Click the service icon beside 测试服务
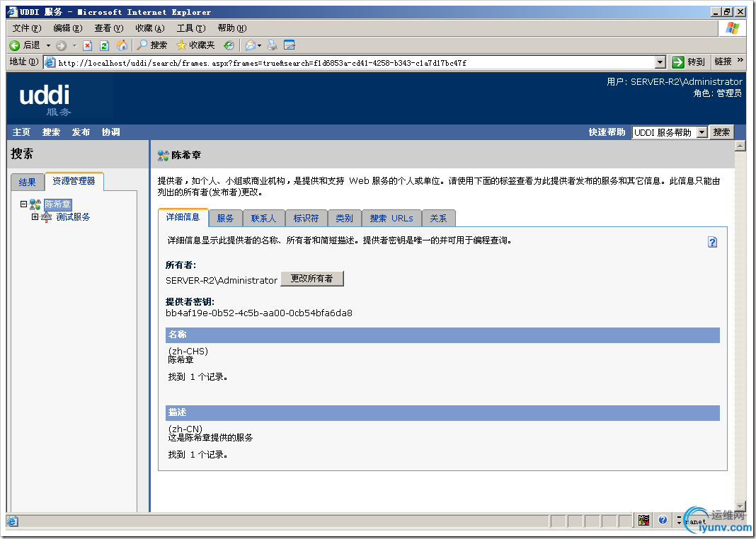The height and width of the screenshot is (539, 756). pos(46,216)
